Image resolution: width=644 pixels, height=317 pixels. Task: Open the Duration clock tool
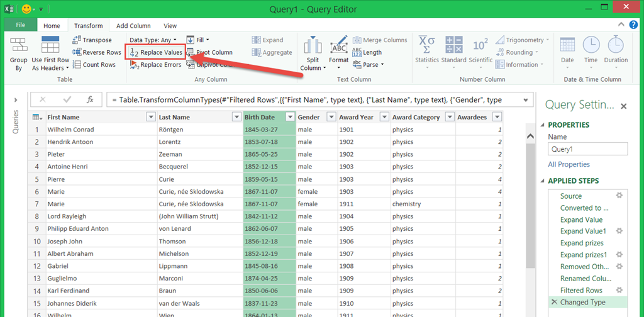615,45
